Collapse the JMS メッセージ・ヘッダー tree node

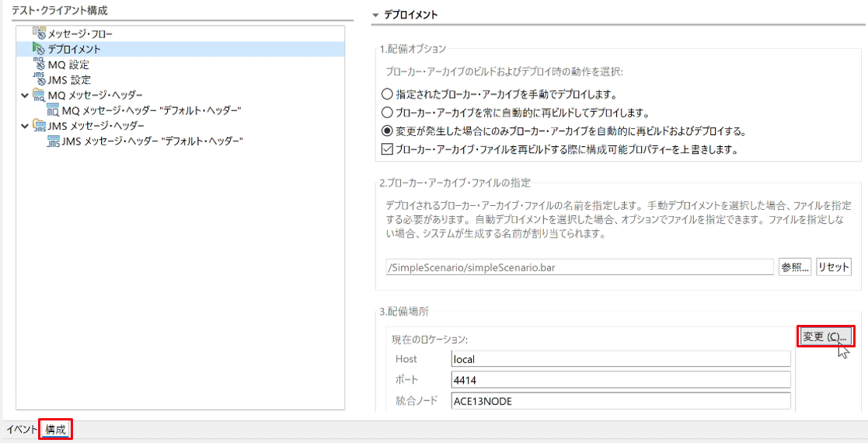24,126
